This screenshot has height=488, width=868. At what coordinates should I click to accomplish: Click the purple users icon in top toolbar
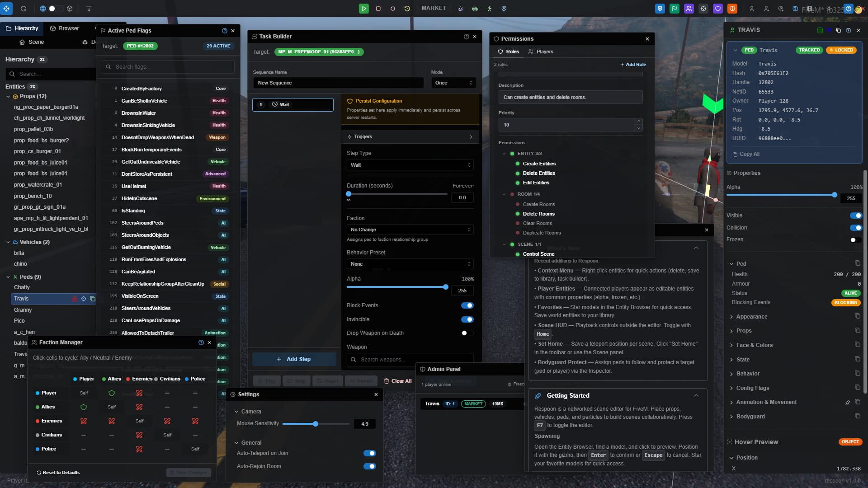(689, 9)
